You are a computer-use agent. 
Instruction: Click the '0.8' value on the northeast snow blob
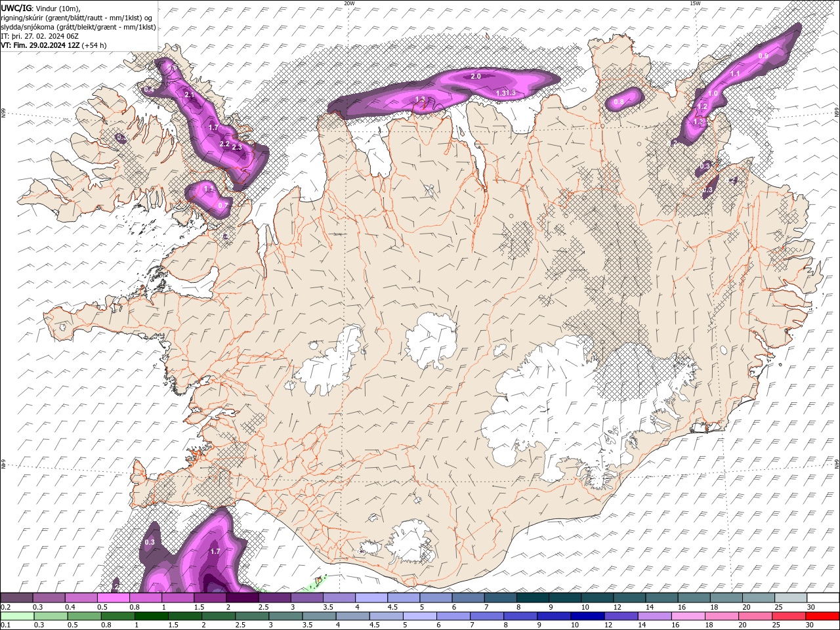619,102
